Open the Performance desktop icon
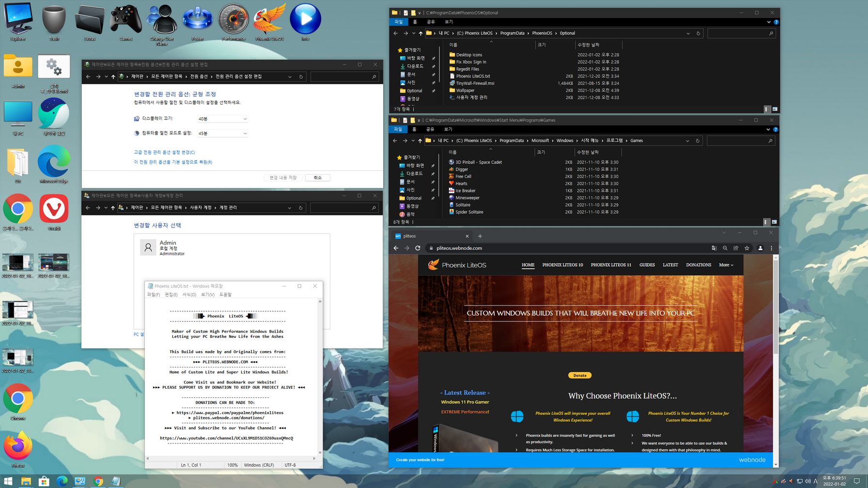 [233, 22]
